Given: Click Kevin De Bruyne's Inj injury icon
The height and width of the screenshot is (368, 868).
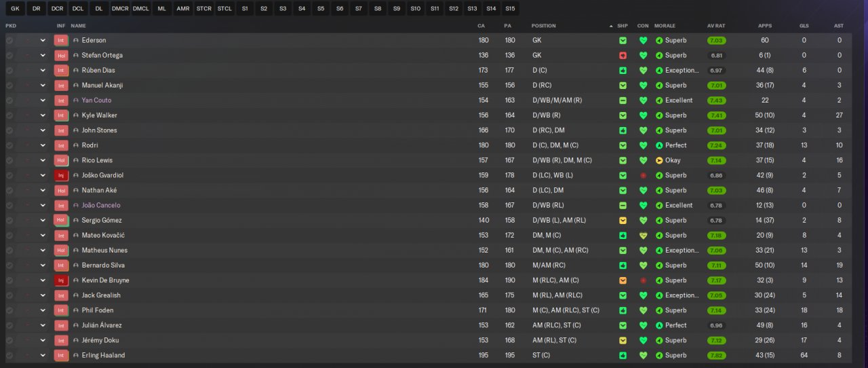Looking at the screenshot, I should click(61, 280).
